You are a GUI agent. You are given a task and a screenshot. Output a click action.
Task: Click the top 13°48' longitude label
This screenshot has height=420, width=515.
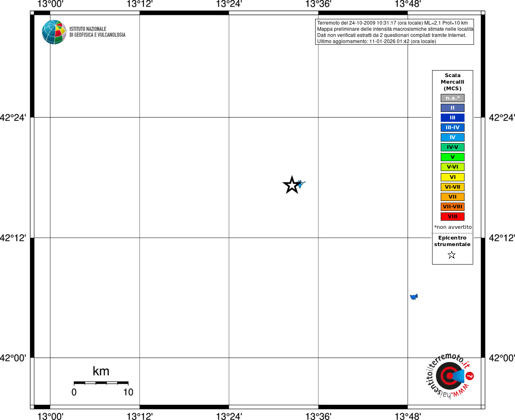407,4
